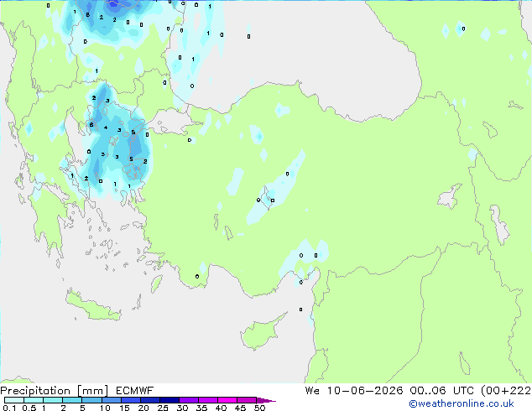This screenshot has width=532, height=411.
Task: Click the ECMWF model label
Action: [135, 391]
